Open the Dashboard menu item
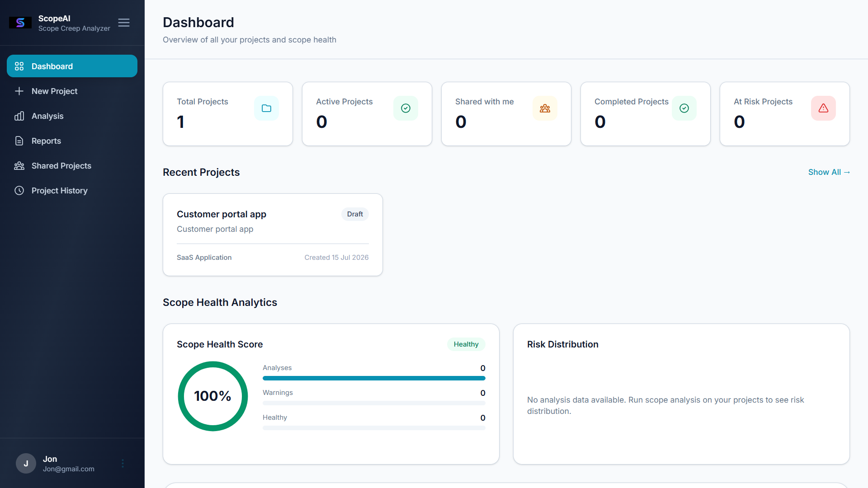 [x=72, y=66]
